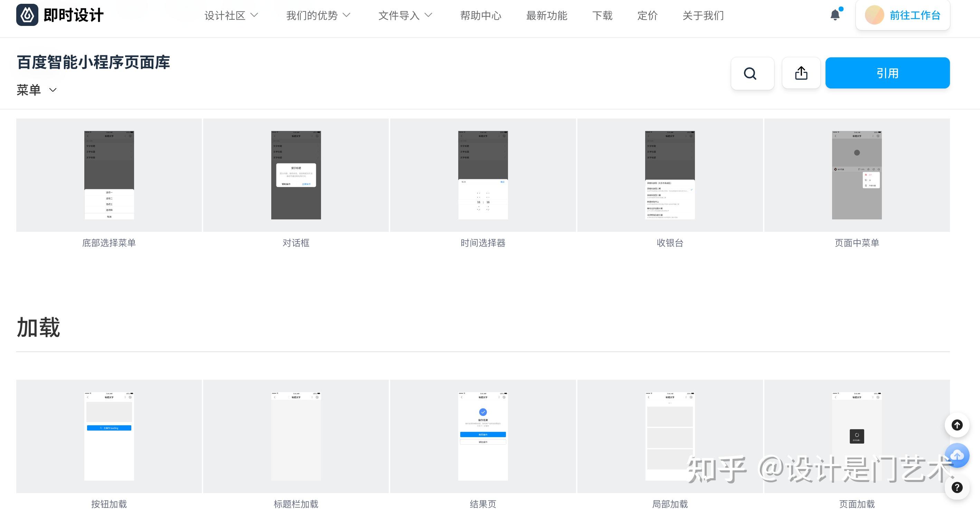Viewport: 980px width, 510px height.
Task: Click the blue cloud upload icon
Action: [957, 455]
